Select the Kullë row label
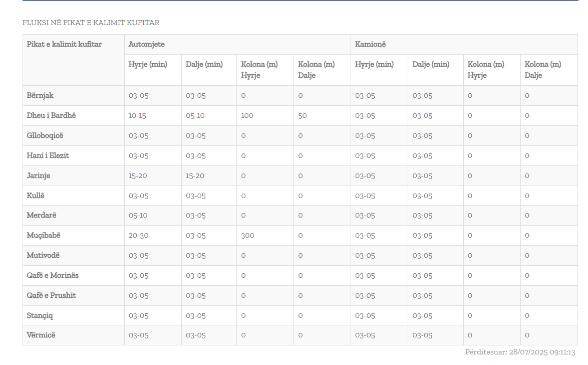Viewport: 588px width, 365px height. point(36,196)
